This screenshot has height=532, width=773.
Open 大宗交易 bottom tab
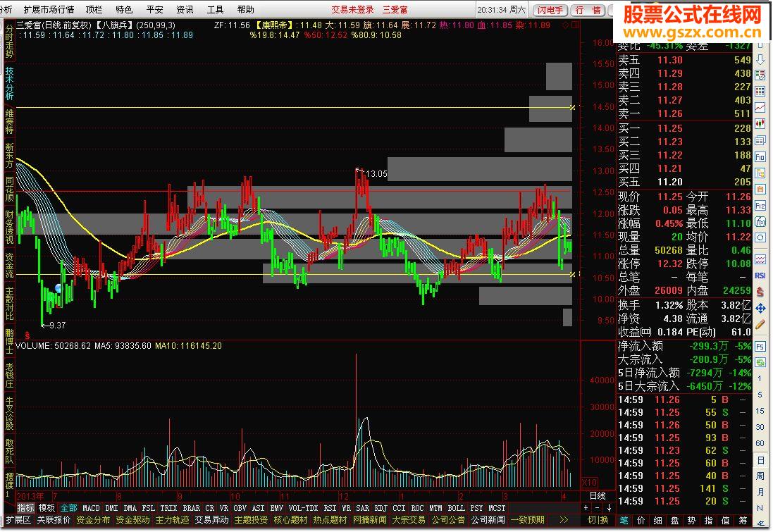[x=409, y=520]
